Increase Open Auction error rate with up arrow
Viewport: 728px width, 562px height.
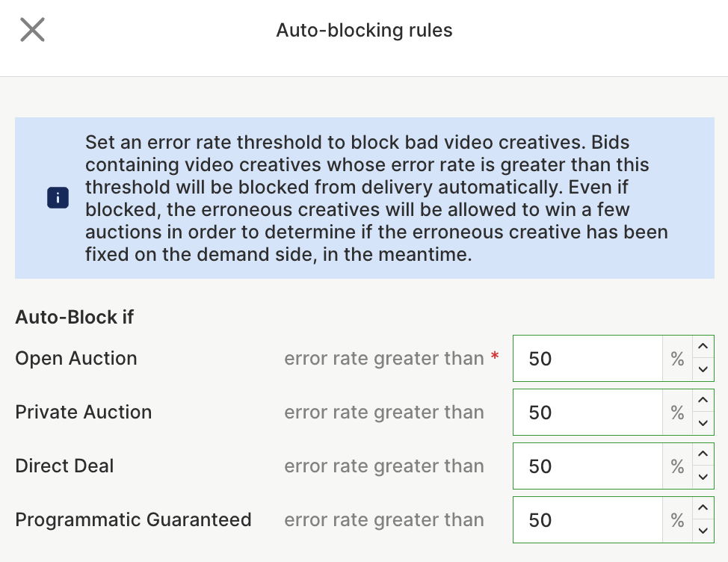[x=703, y=347]
